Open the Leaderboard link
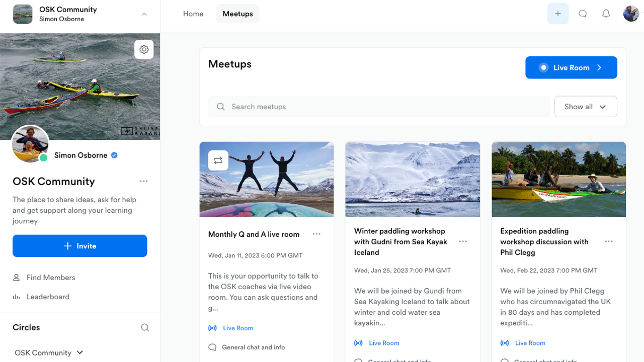Image resolution: width=644 pixels, height=362 pixels. pos(48,297)
